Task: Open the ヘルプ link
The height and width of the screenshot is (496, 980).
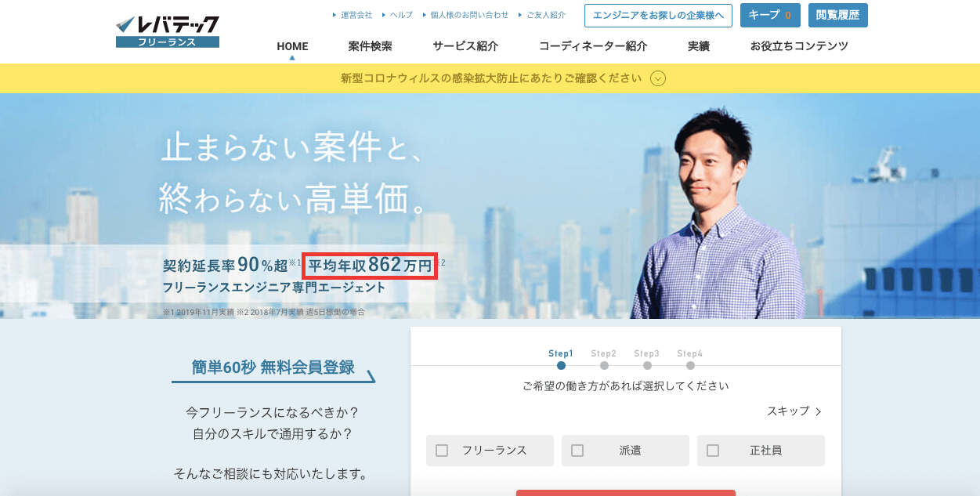Action: coord(401,15)
